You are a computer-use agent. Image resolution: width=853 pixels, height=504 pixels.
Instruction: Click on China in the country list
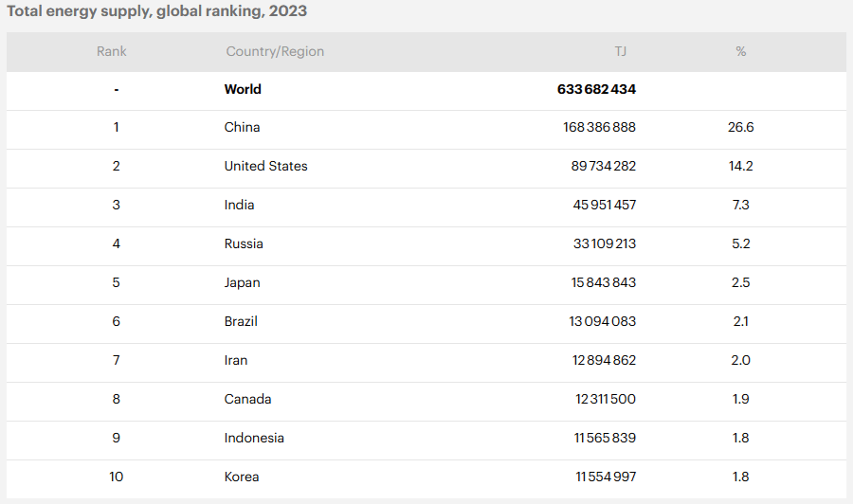(242, 127)
